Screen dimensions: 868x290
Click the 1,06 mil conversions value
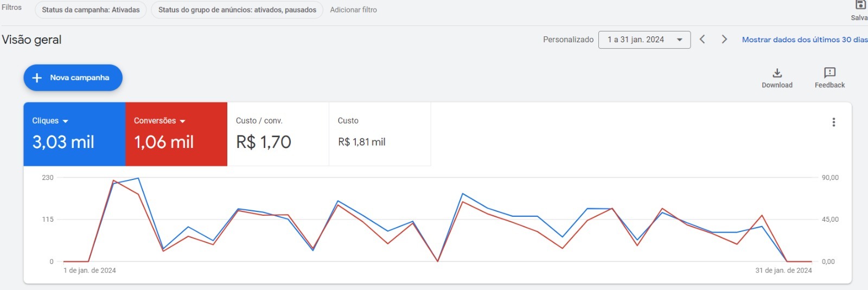click(163, 142)
